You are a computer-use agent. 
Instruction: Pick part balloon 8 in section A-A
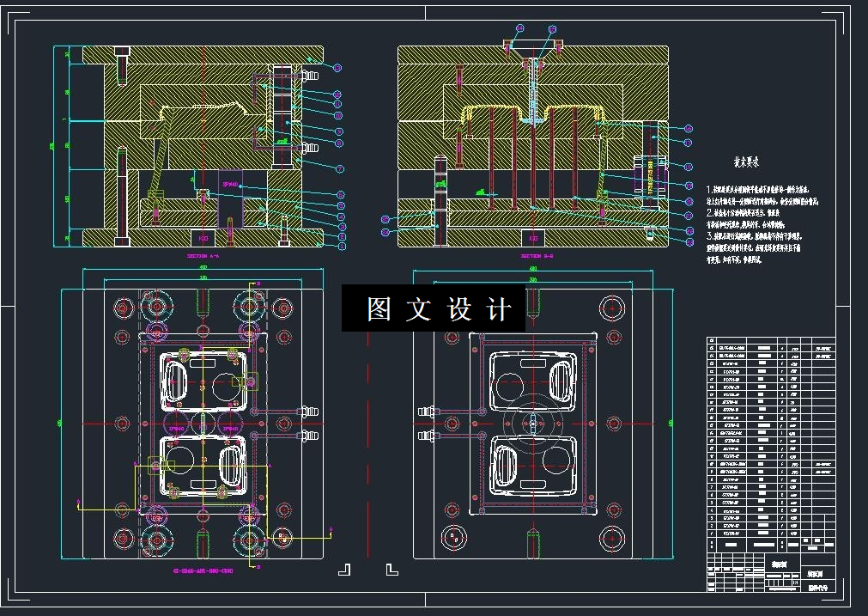tap(339, 143)
